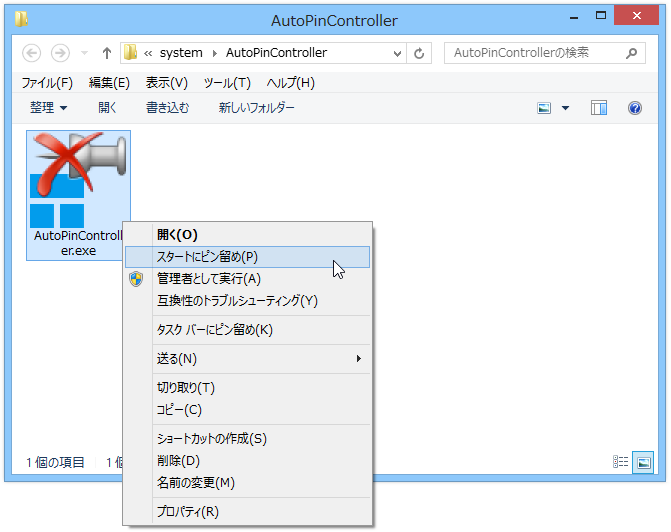Choose ショートカットの作成(S)
Screen dimensions: 671x532
(248, 439)
